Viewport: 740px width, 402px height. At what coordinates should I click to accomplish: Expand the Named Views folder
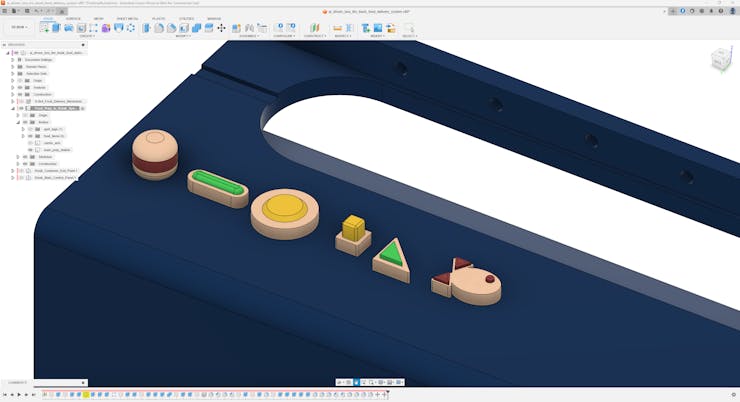tap(13, 66)
